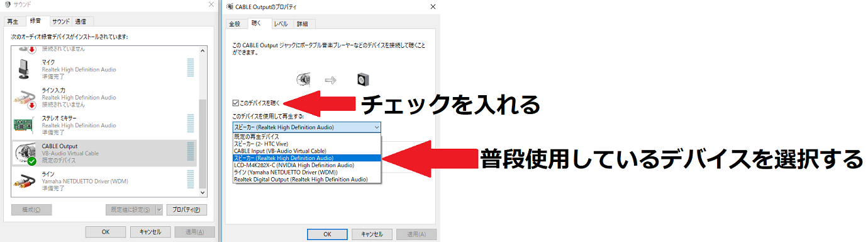Click the CABLE Output device icon
Screen dimensions: 868x242
click(25, 154)
